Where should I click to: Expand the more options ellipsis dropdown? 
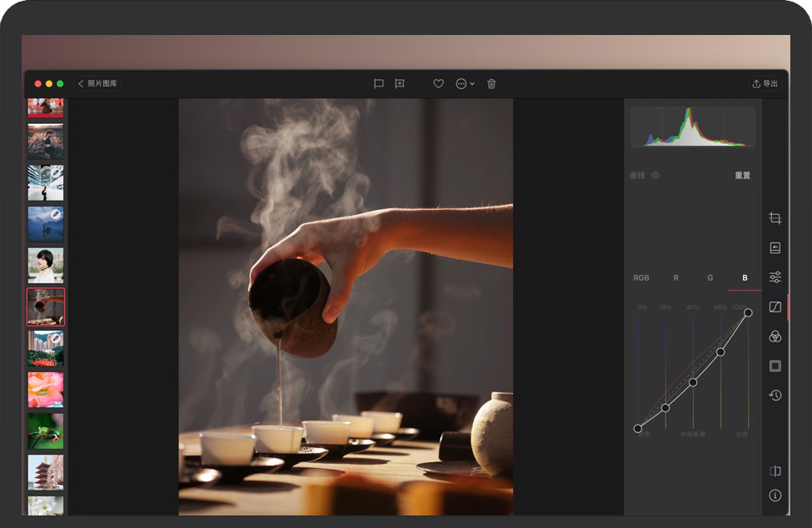(465, 84)
